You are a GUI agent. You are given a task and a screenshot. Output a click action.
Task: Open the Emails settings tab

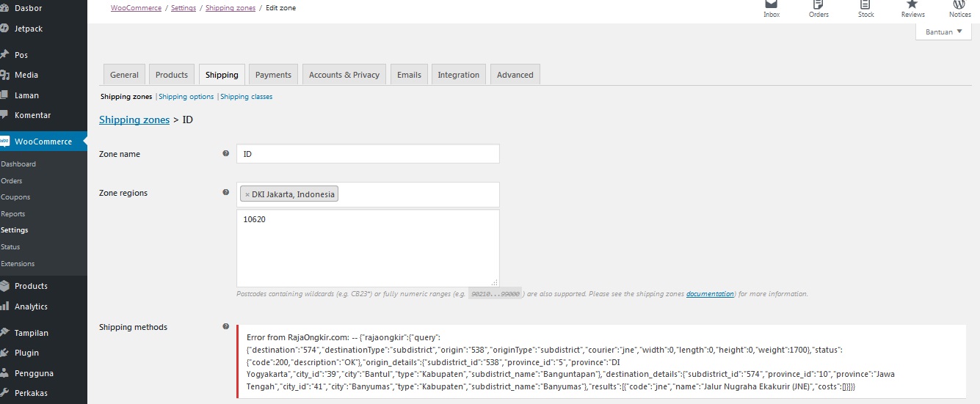(409, 75)
